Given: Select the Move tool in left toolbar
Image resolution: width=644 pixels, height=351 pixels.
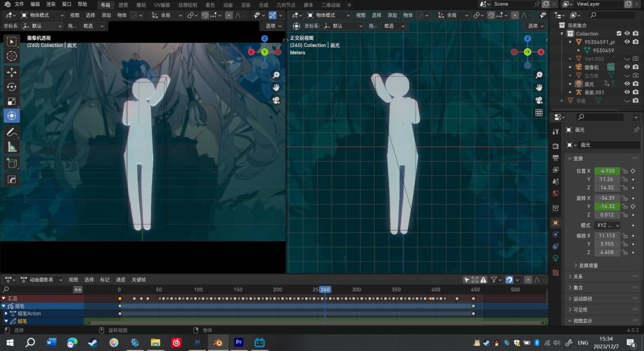Looking at the screenshot, I should tap(11, 72).
